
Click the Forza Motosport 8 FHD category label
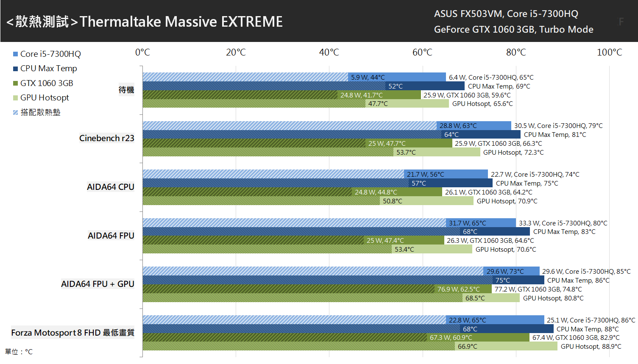[x=73, y=333]
